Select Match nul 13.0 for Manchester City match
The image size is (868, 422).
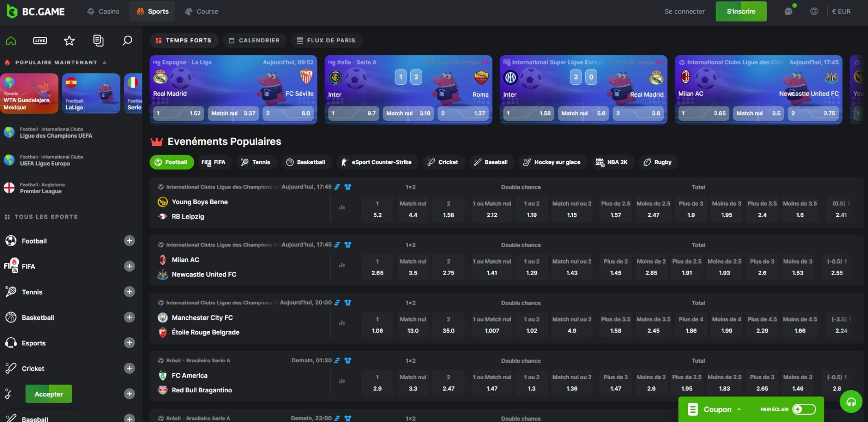pos(413,325)
